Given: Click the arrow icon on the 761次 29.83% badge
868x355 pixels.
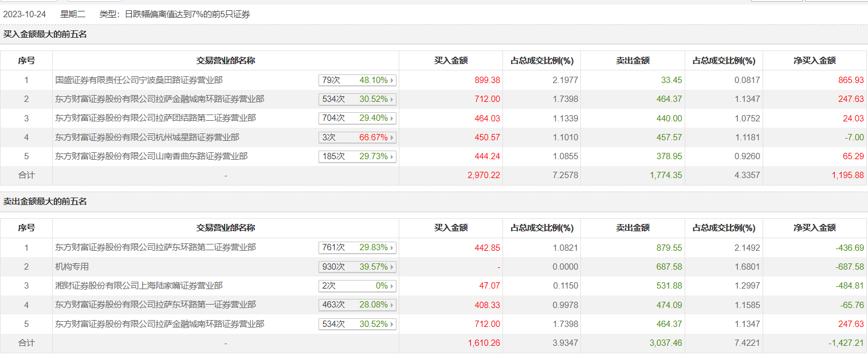Looking at the screenshot, I should 392,248.
